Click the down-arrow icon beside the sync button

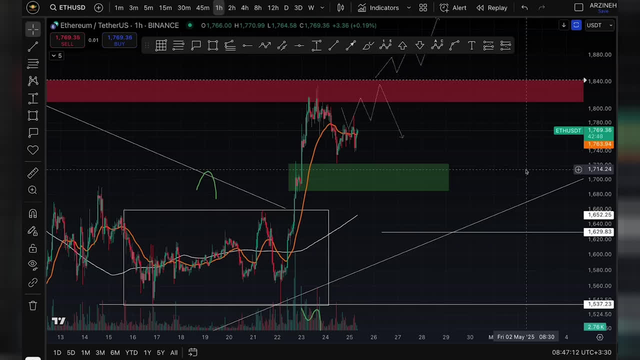[564, 25]
